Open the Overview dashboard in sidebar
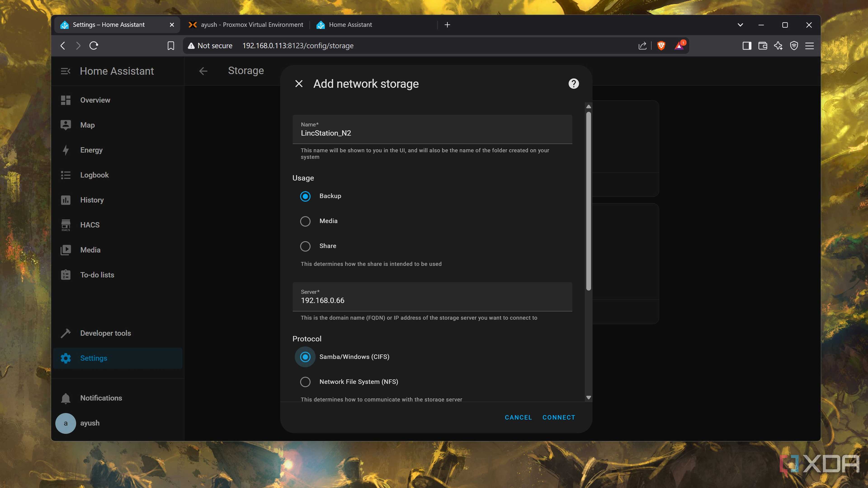The height and width of the screenshot is (488, 868). coord(118,100)
